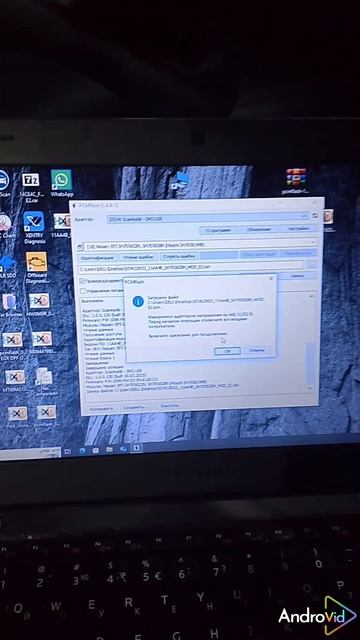
Task: Cancel the PCMflash write dialog
Action: click(257, 350)
